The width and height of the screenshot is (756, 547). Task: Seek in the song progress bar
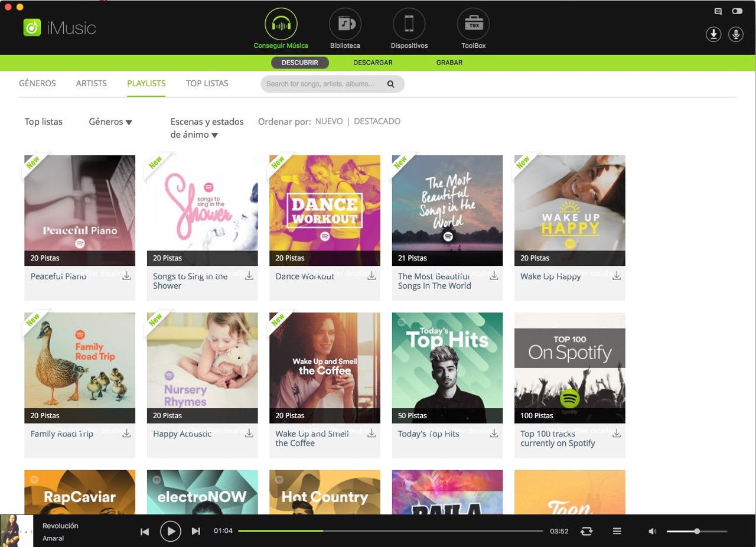click(390, 531)
